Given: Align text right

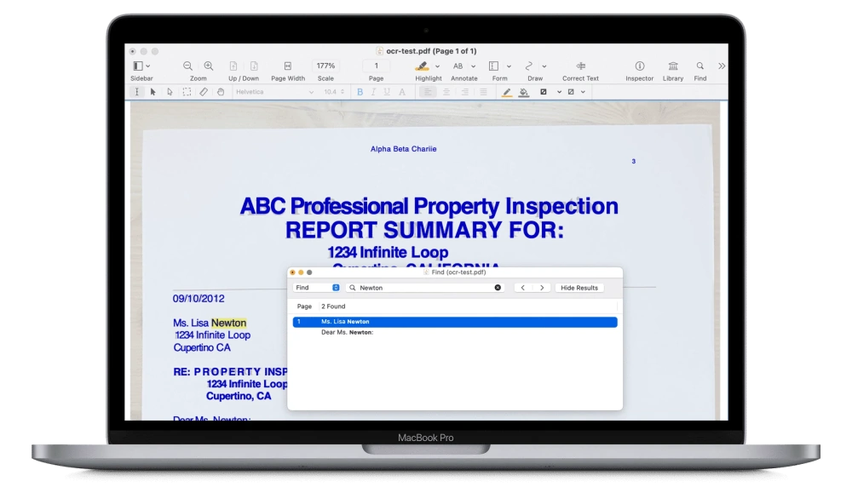Looking at the screenshot, I should pos(464,92).
